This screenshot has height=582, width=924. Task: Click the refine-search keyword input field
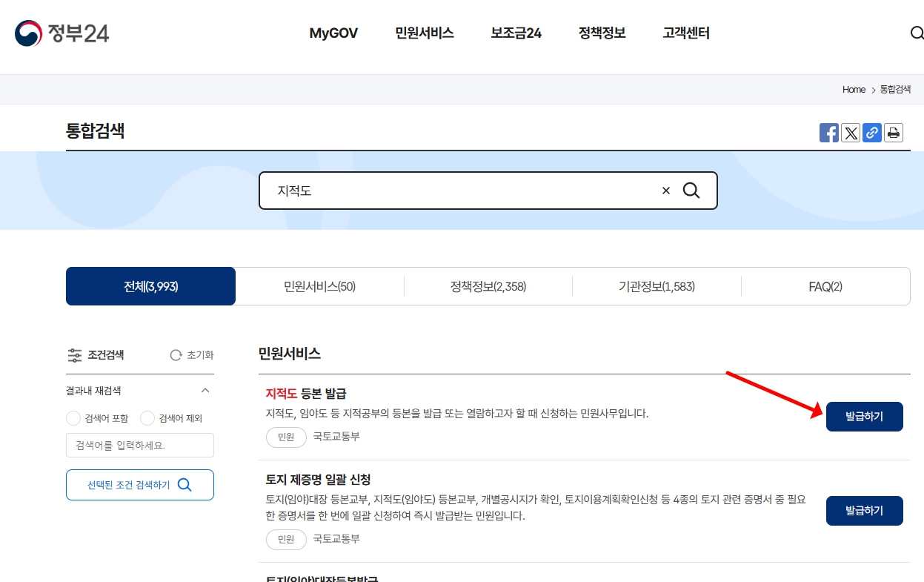(x=139, y=445)
